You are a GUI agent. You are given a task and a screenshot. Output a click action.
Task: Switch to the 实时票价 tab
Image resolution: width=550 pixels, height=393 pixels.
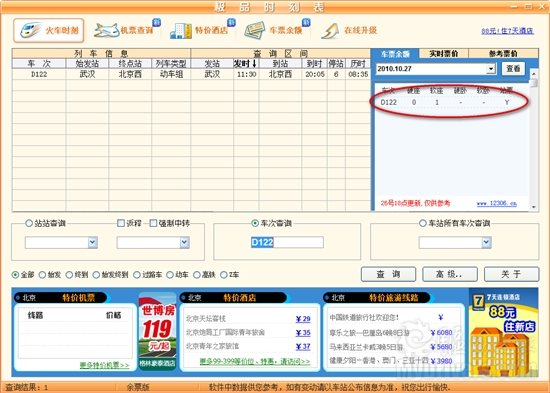click(444, 54)
